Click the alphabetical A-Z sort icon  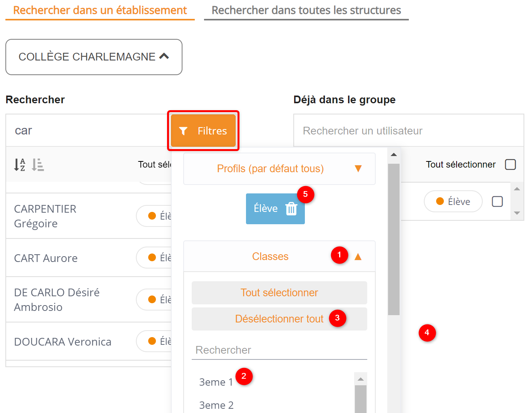point(20,165)
